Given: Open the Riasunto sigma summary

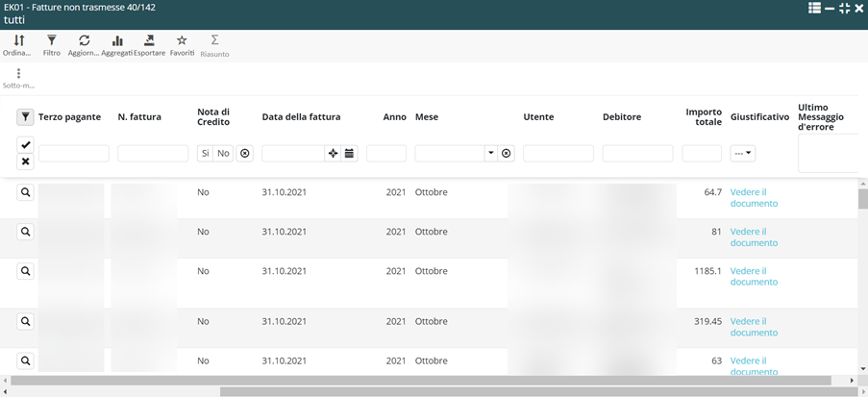Looking at the screenshot, I should point(214,41).
